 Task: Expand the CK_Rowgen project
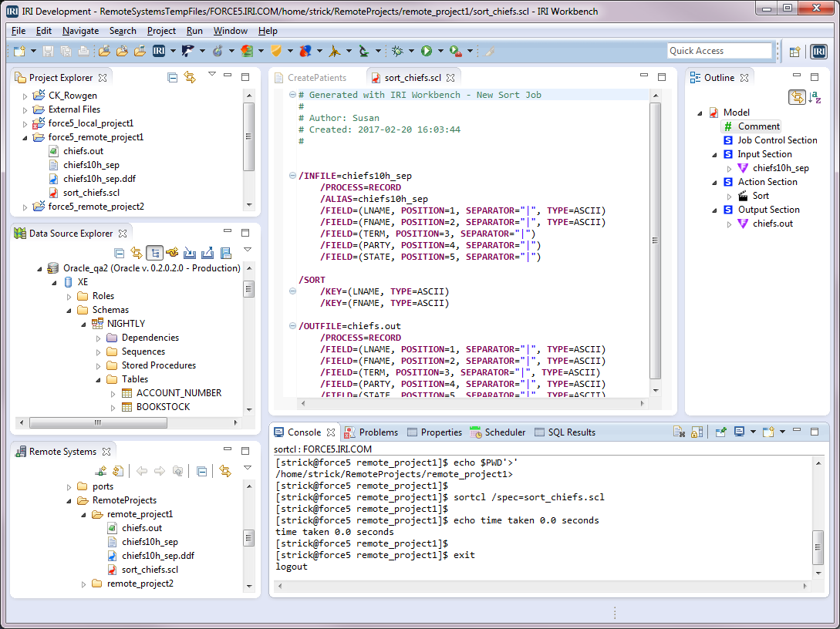(25, 96)
